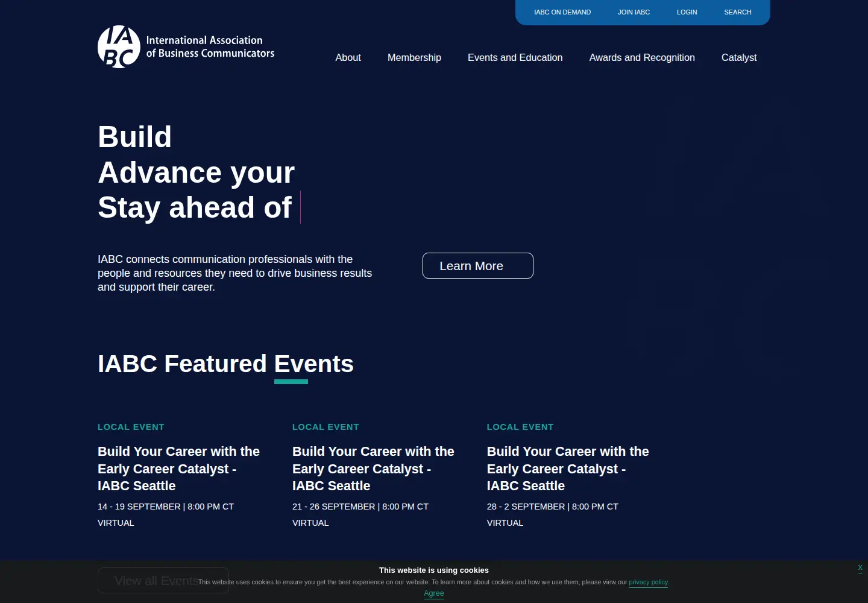
Task: Open the Search link
Action: pos(738,12)
